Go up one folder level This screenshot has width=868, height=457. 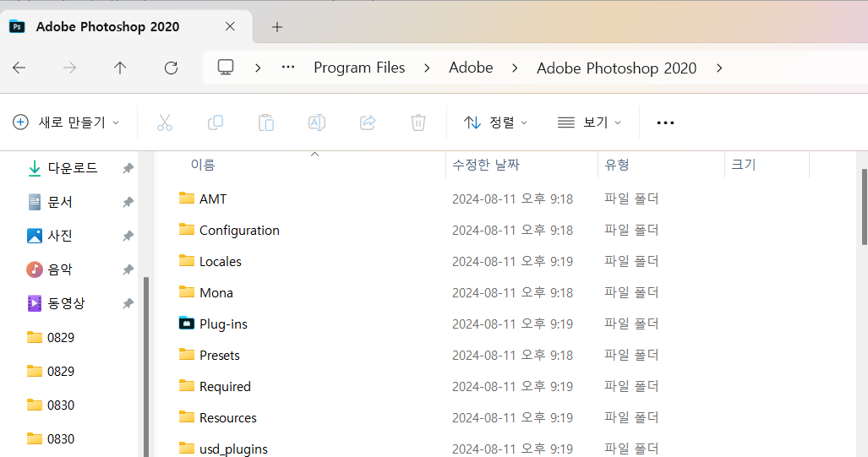pyautogui.click(x=120, y=68)
